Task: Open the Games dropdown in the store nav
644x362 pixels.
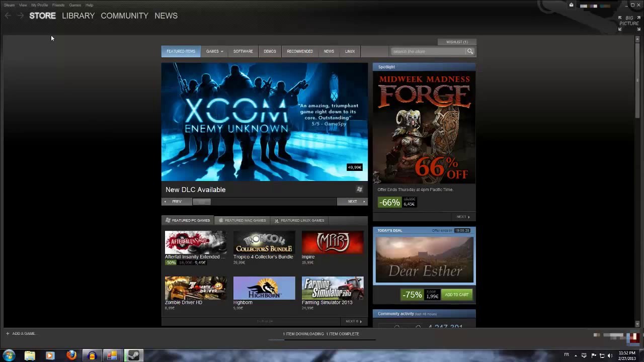Action: click(x=214, y=51)
